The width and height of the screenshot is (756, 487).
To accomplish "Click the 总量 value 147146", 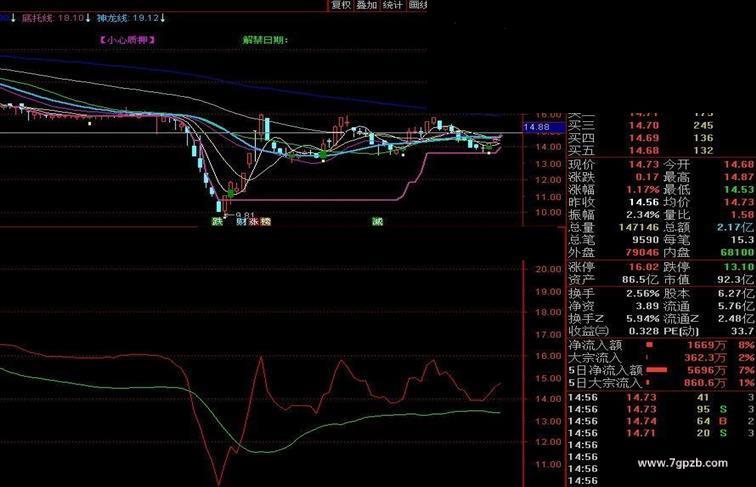I will 639,227.
